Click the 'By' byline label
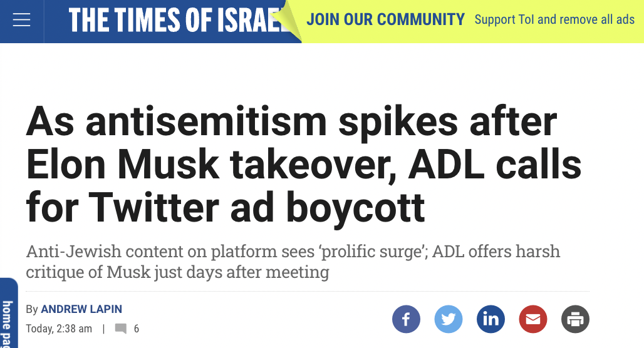 coord(32,309)
